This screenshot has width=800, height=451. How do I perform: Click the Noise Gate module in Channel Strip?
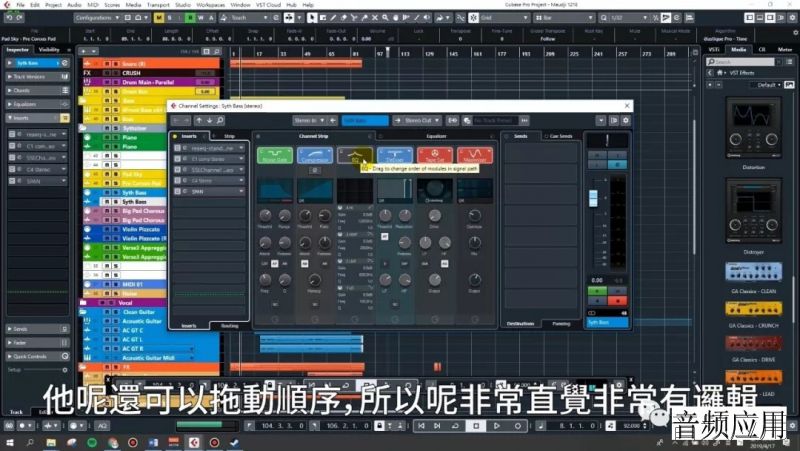275,155
